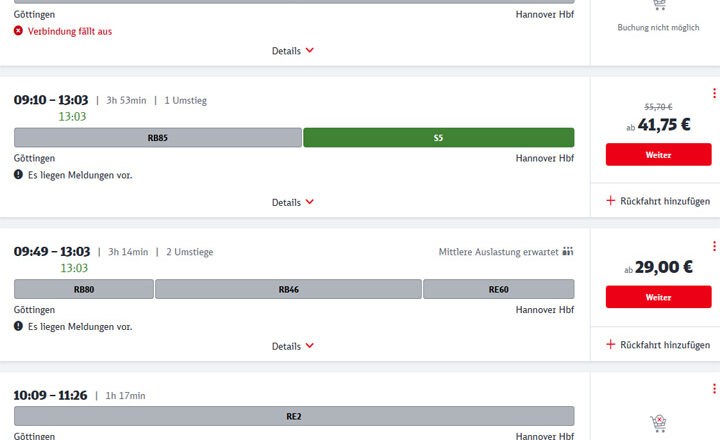Open three-dot menu for 09:49 connection
720x440 pixels.
714,244
